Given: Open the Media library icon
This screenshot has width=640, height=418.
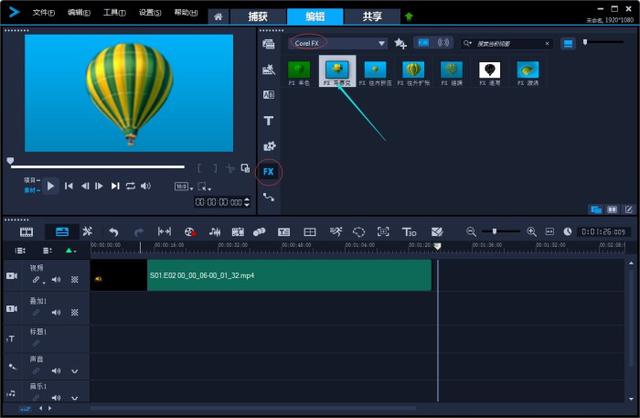Looking at the screenshot, I should pos(269,44).
